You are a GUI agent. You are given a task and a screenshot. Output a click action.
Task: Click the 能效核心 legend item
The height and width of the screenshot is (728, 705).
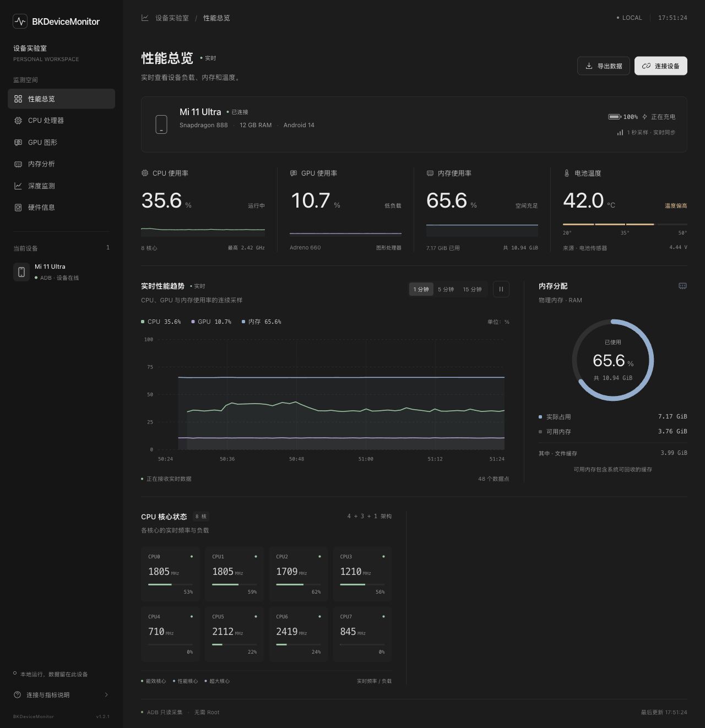pyautogui.click(x=154, y=681)
